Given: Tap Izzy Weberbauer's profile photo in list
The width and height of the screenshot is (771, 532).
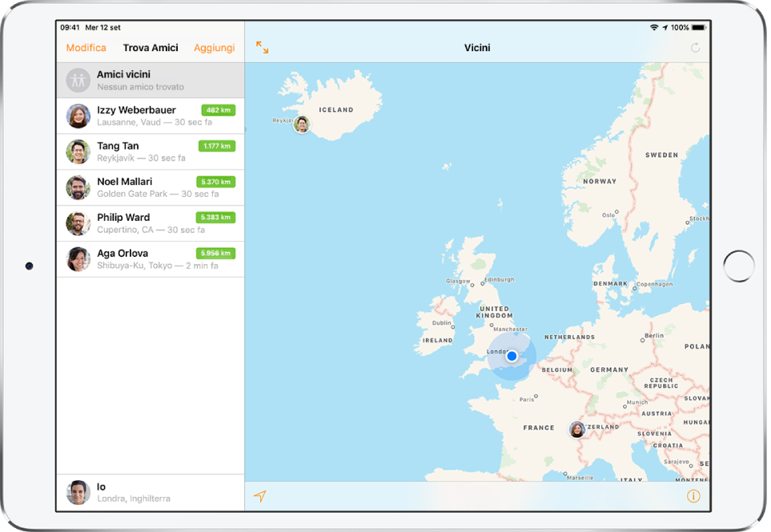Looking at the screenshot, I should pos(78,116).
